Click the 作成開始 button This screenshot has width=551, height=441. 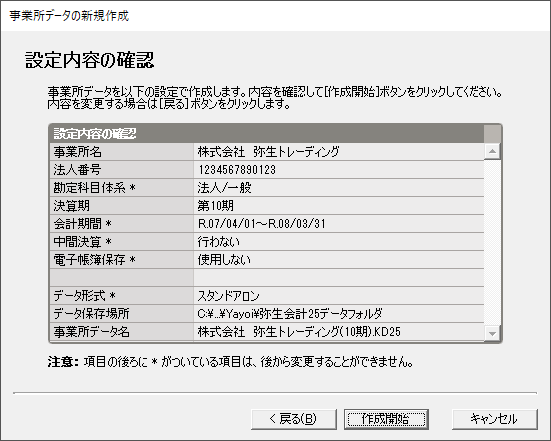386,419
